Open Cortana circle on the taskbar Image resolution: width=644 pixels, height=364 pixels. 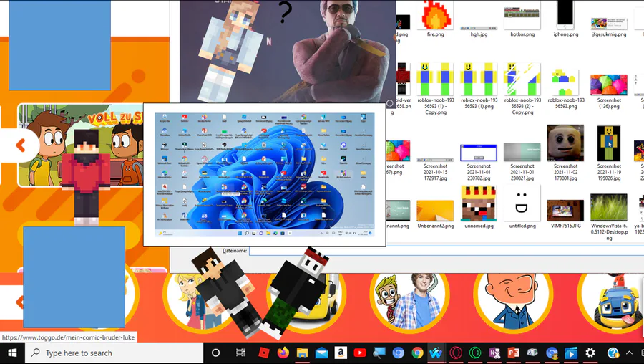click(215, 353)
